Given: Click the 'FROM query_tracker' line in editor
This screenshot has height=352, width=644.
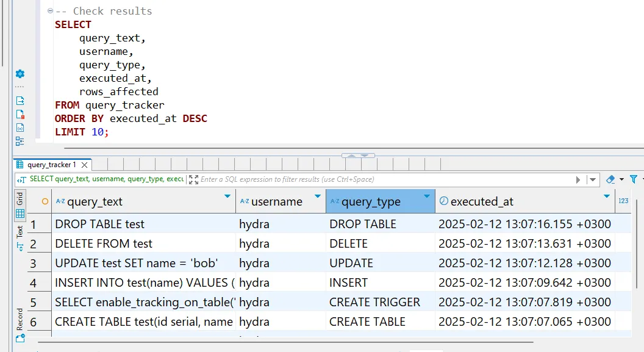Looking at the screenshot, I should tap(110, 105).
